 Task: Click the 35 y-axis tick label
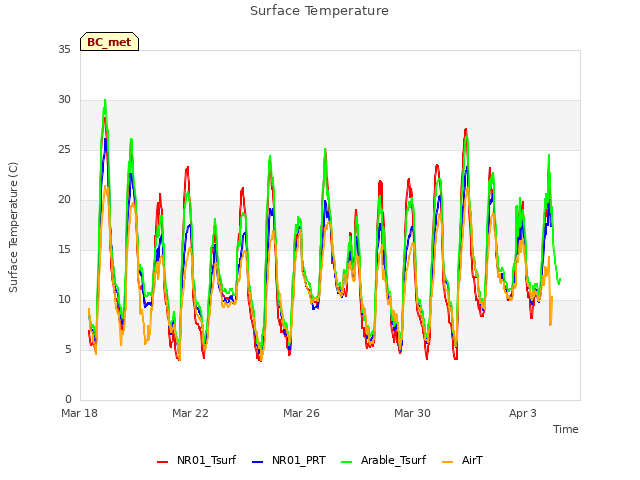coord(64,49)
